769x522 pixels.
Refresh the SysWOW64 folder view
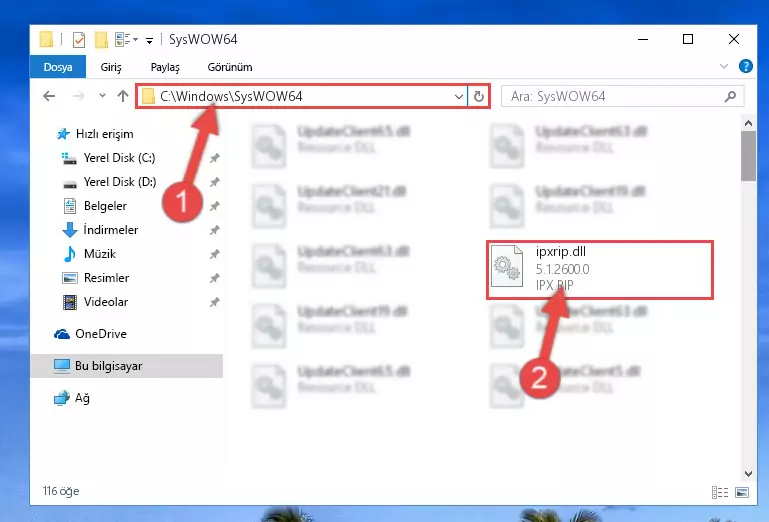[479, 97]
